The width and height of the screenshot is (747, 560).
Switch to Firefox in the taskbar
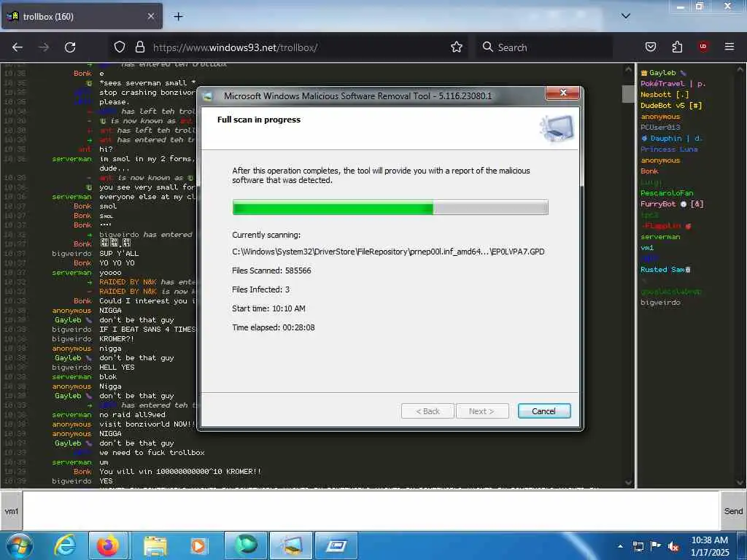click(x=108, y=545)
